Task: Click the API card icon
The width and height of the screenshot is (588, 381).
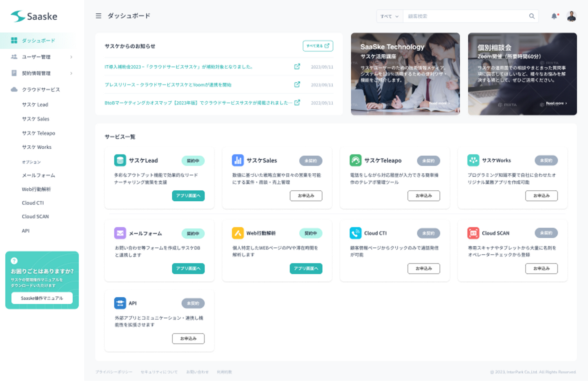Action: point(120,303)
